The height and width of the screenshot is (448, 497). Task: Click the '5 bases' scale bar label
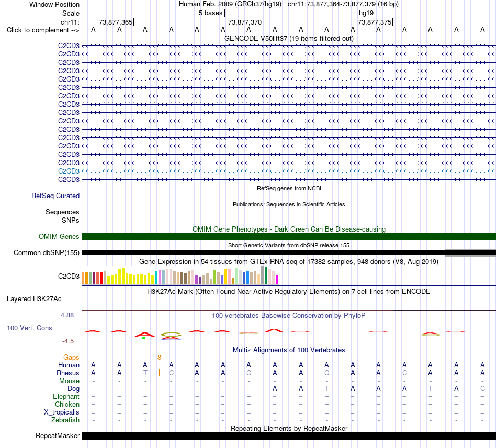point(210,13)
